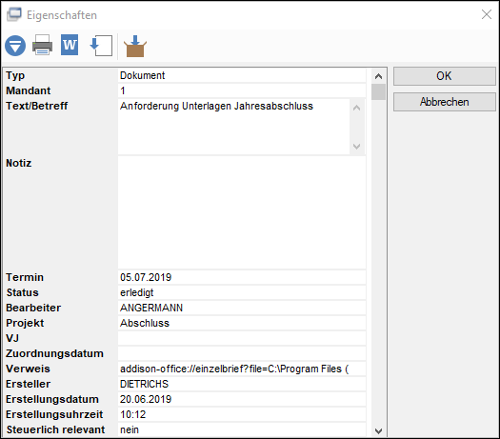Click the Mandant label
The image size is (500, 439).
pyautogui.click(x=28, y=91)
